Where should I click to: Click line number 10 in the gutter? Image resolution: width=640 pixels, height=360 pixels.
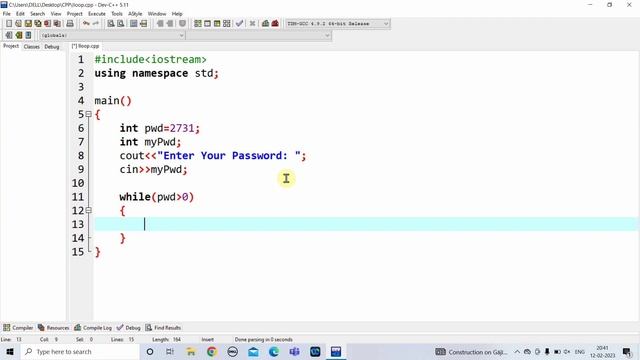78,183
